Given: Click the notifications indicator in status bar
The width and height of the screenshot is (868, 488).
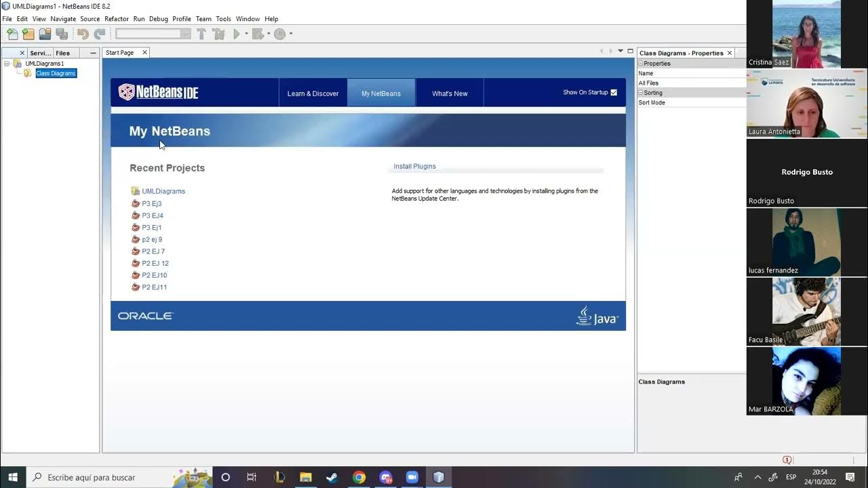Looking at the screenshot, I should click(787, 460).
